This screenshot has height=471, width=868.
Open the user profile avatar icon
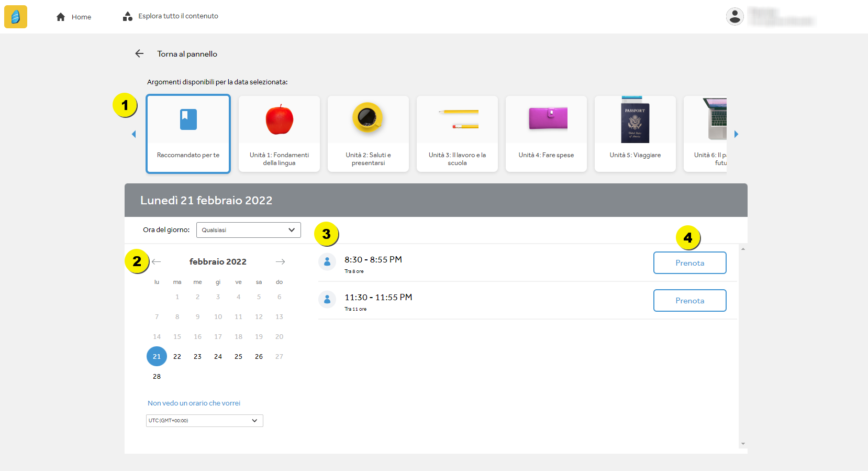(735, 16)
